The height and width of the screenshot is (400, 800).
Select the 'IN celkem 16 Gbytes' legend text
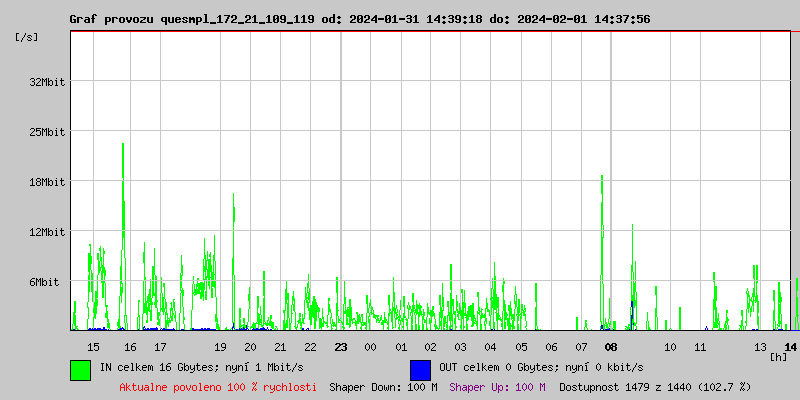188,368
